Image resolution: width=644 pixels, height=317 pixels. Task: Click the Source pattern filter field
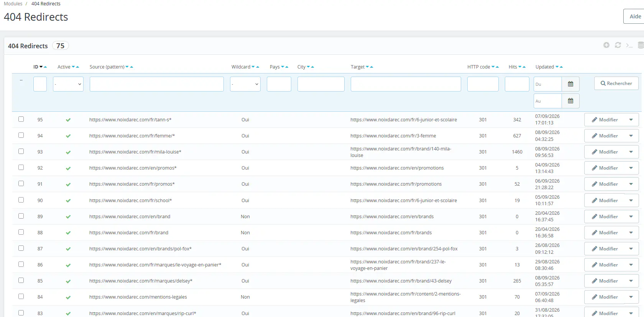pos(157,84)
